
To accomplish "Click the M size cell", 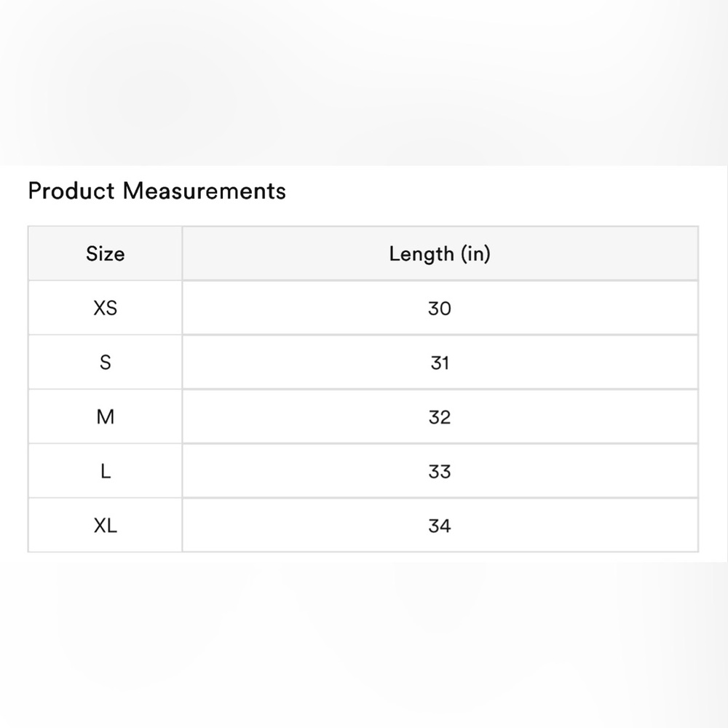I will pyautogui.click(x=106, y=417).
